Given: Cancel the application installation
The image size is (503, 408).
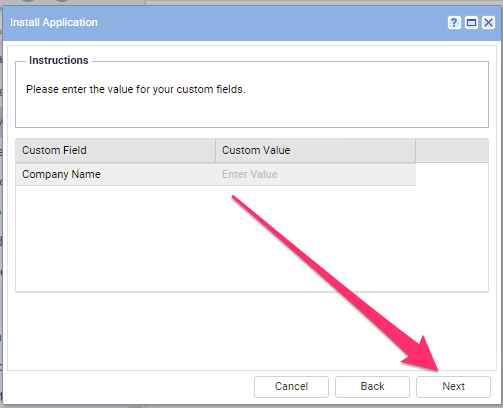Looking at the screenshot, I should click(291, 387).
